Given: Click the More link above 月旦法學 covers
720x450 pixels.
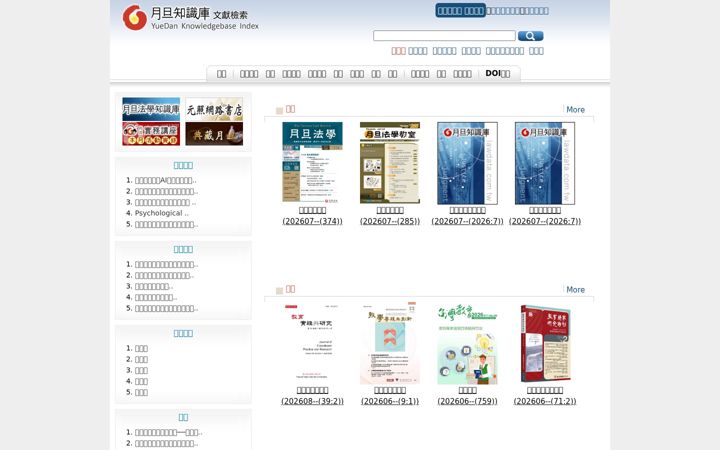Looking at the screenshot, I should 575,110.
